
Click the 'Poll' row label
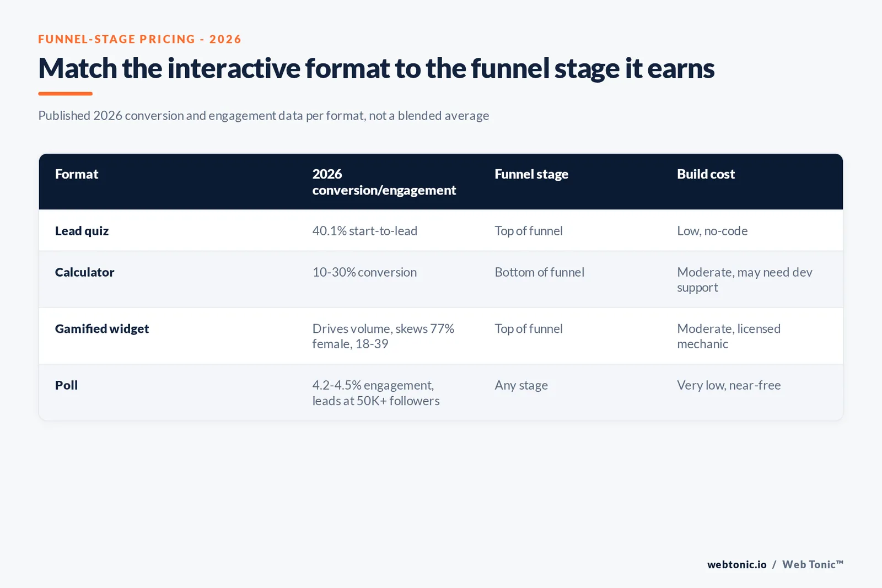pos(66,385)
